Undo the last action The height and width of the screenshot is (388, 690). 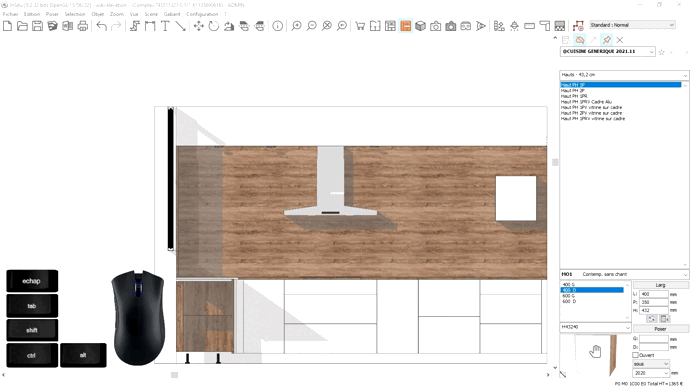tap(101, 26)
